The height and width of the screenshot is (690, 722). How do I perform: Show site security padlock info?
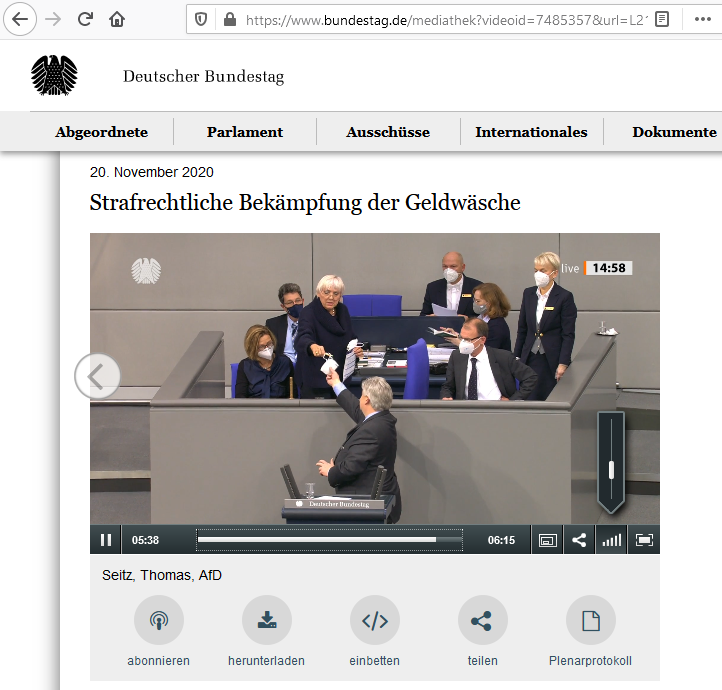click(x=230, y=19)
